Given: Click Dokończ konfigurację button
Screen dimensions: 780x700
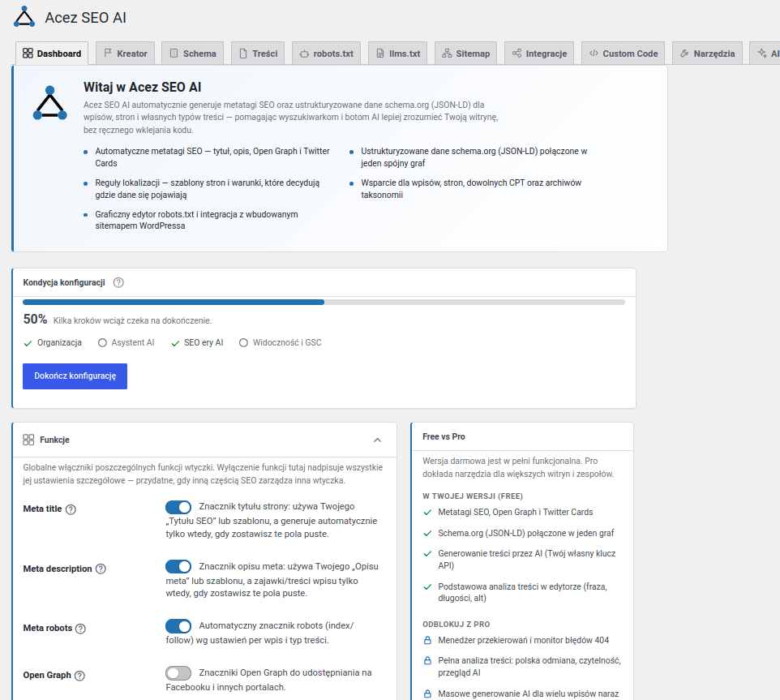Looking at the screenshot, I should (x=75, y=376).
